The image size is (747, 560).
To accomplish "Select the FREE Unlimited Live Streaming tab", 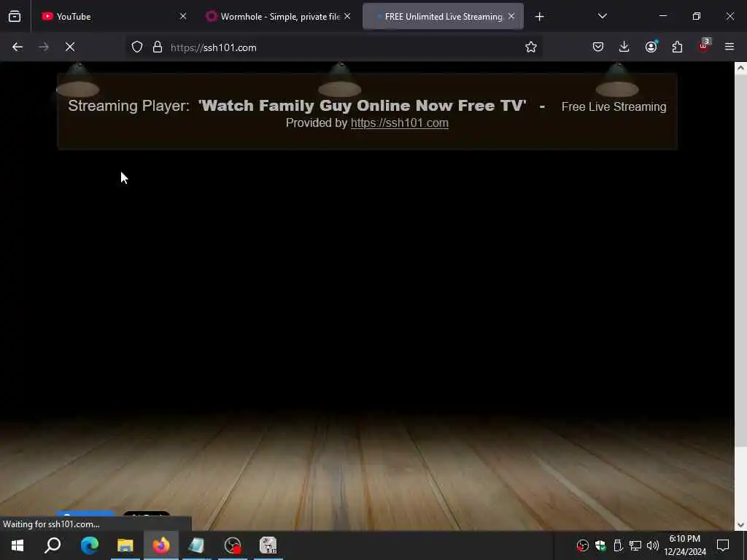I will [443, 17].
